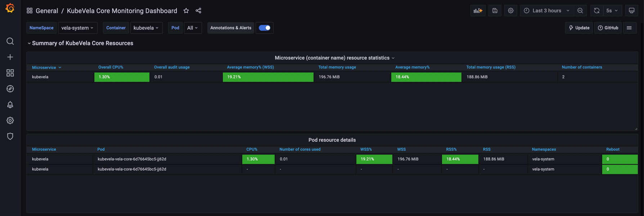The height and width of the screenshot is (216, 644).
Task: Toggle the Annotations & Alerts switch
Action: tap(265, 28)
